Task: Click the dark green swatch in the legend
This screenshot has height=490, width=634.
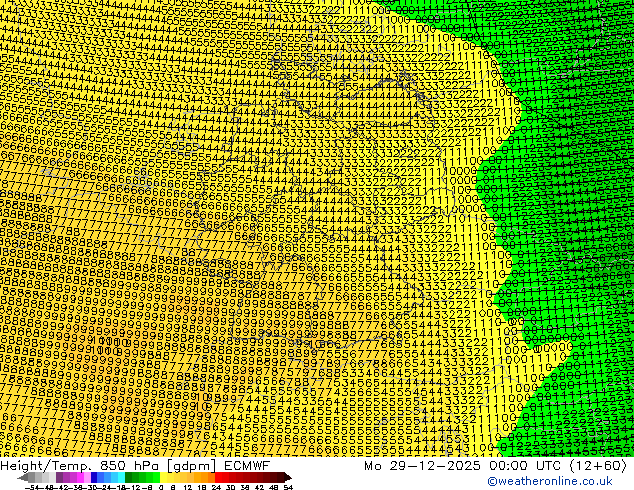Action: [128, 477]
